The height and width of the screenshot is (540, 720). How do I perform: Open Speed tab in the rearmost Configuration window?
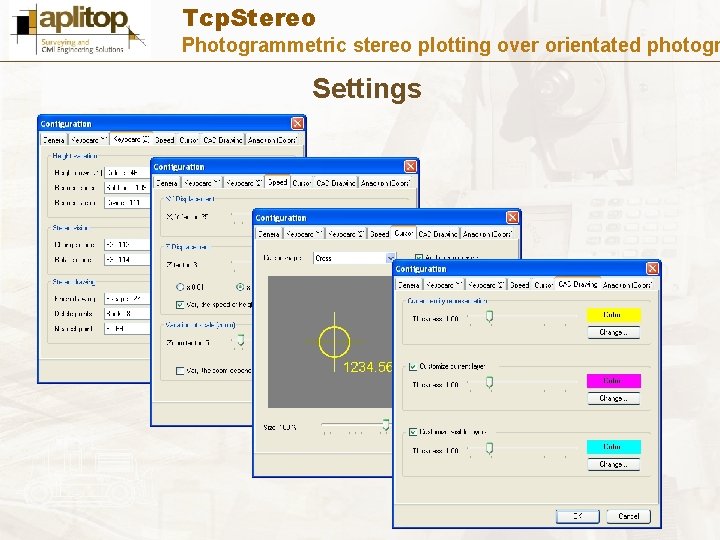165,140
